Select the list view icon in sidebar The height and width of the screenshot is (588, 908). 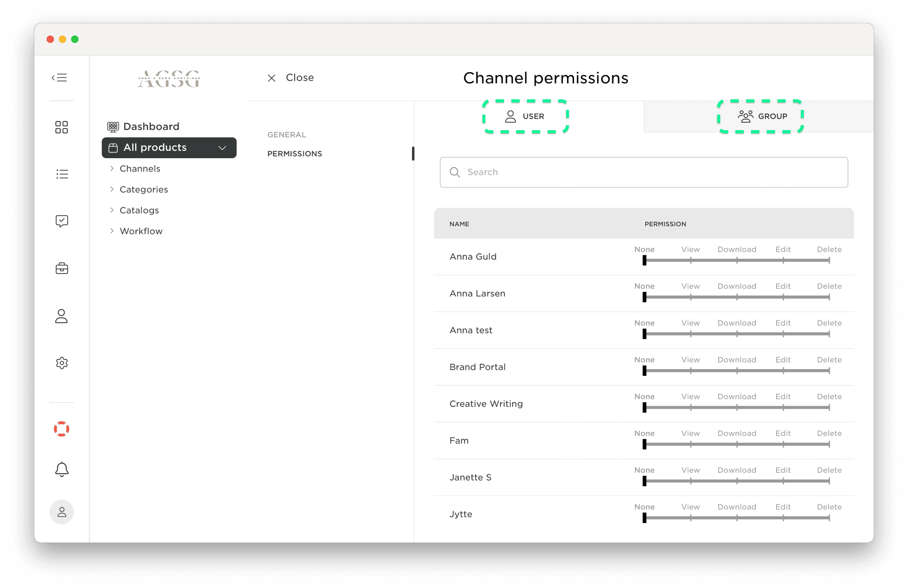coord(61,174)
